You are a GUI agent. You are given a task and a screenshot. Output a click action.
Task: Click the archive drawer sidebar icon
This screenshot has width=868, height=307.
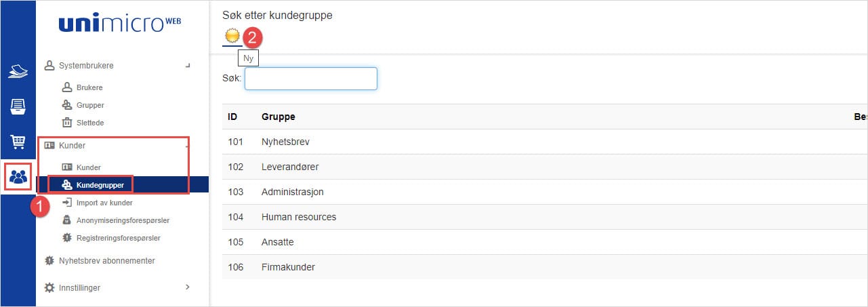click(18, 106)
